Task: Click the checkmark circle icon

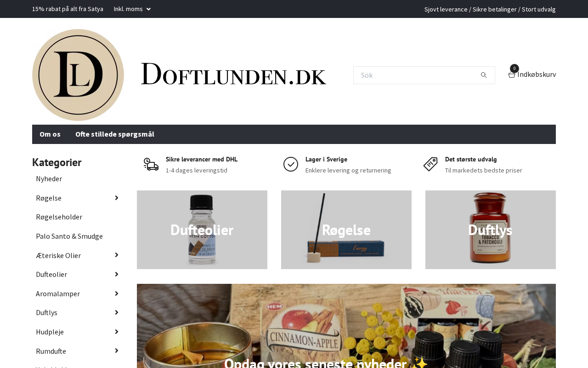Action: 291,164
